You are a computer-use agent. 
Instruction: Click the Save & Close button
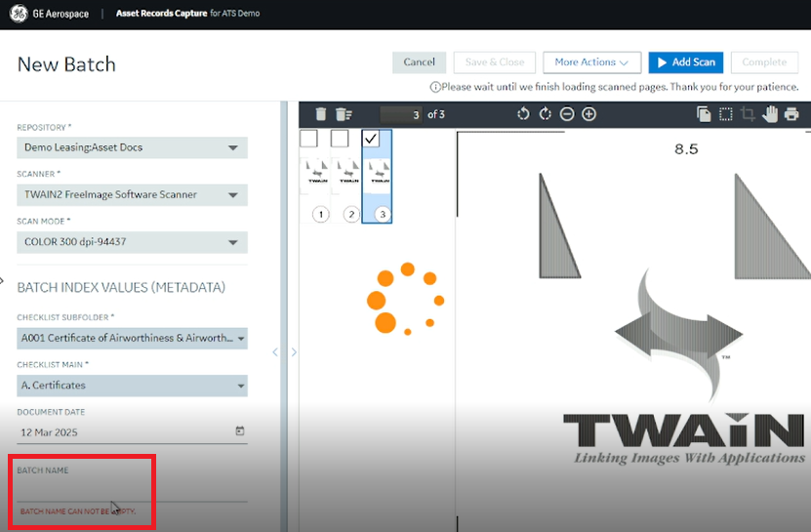[495, 62]
